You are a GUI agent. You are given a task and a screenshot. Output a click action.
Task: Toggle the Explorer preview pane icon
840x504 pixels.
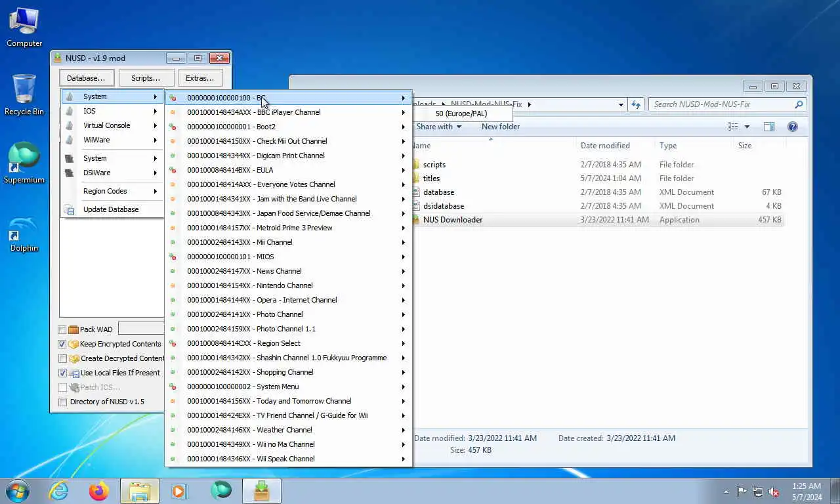click(x=768, y=127)
